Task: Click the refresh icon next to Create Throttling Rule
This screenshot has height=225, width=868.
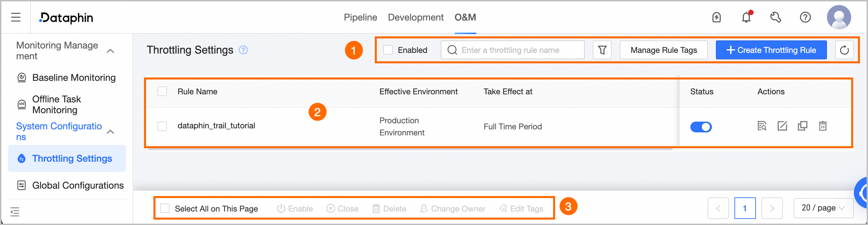Action: tap(844, 50)
